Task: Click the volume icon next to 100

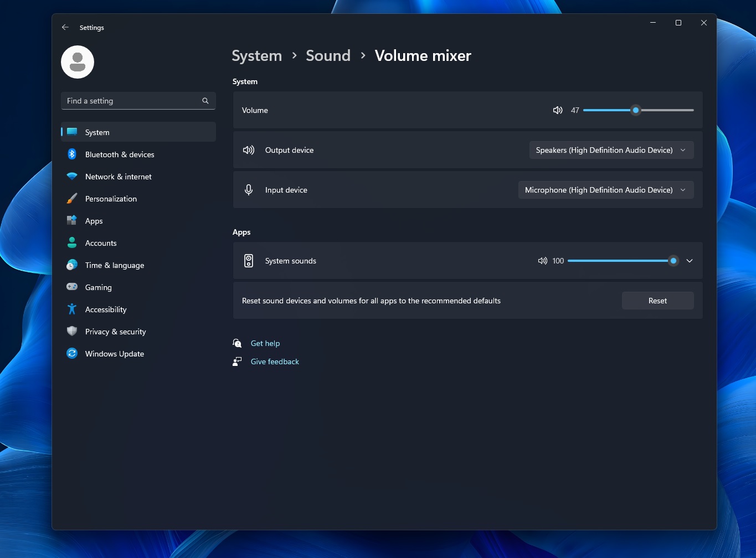Action: coord(542,260)
